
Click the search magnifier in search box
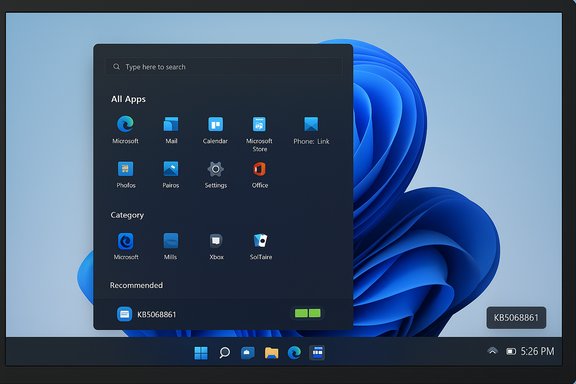coord(116,67)
